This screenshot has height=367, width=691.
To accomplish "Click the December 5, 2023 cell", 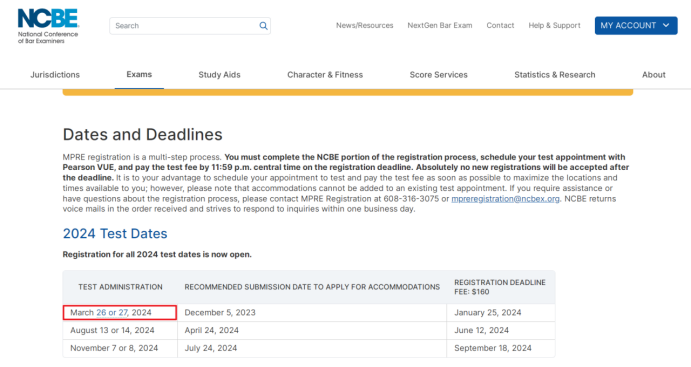I will pos(312,312).
